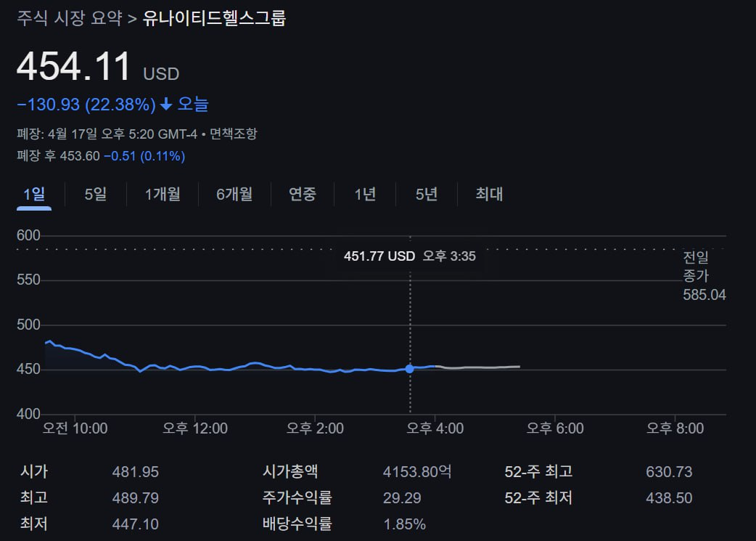The image size is (756, 541).
Task: Open the 6개월 chart range tab
Action: pyautogui.click(x=234, y=195)
